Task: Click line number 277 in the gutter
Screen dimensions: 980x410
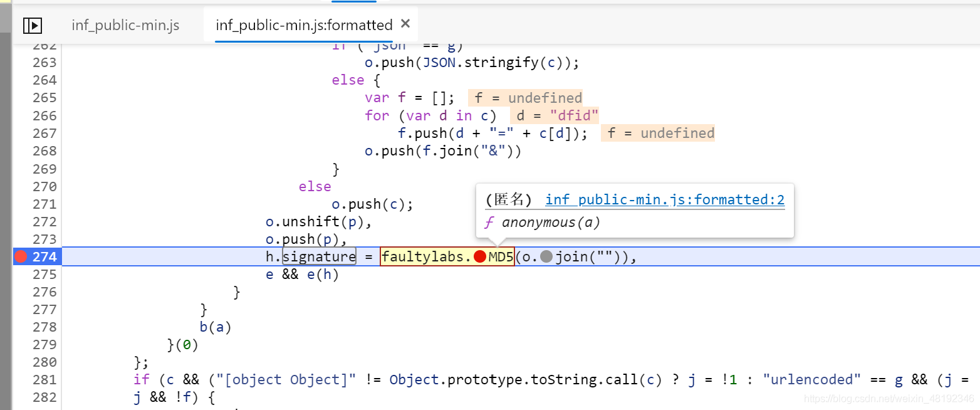Action: coord(44,309)
